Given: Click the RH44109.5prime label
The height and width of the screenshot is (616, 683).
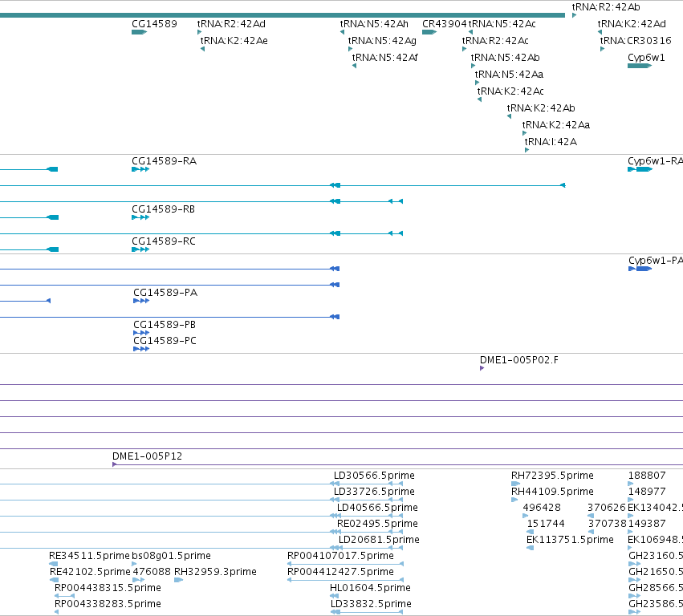Looking at the screenshot, I should point(552,492).
